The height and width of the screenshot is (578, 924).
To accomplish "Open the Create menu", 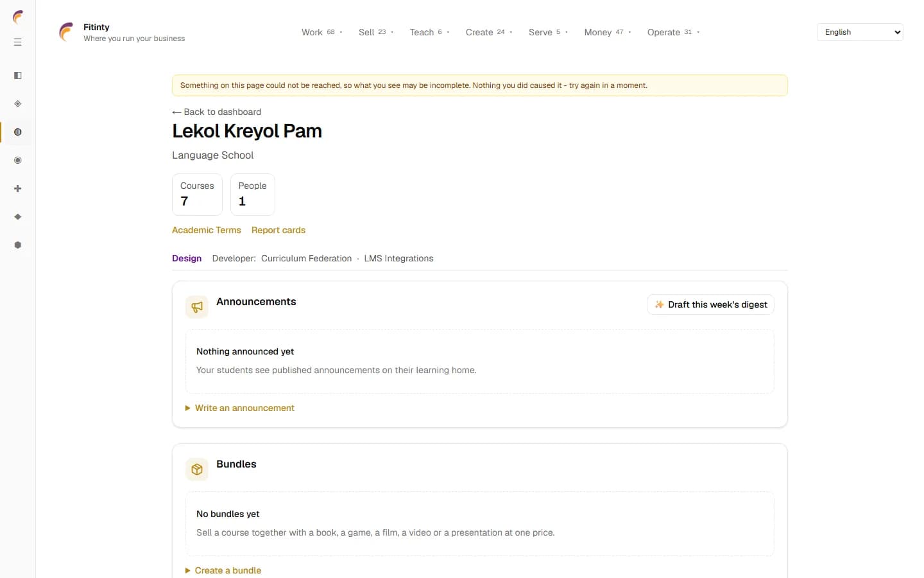I will (x=489, y=32).
